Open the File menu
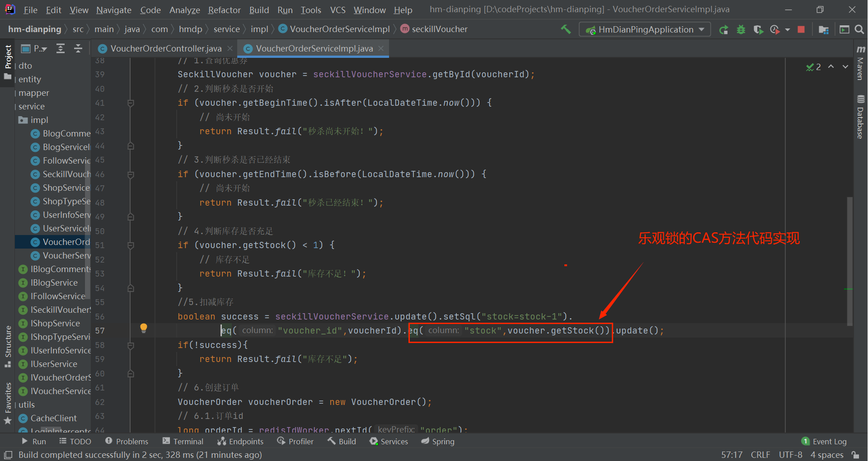 (31, 10)
